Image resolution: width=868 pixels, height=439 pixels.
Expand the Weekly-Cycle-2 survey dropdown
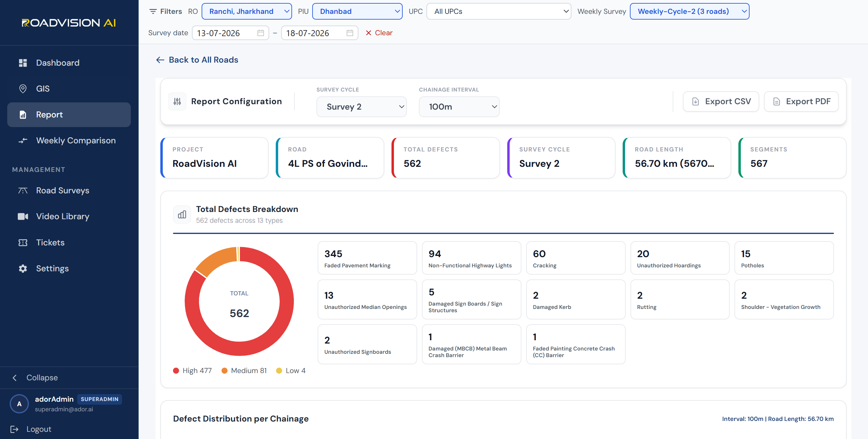pos(689,11)
